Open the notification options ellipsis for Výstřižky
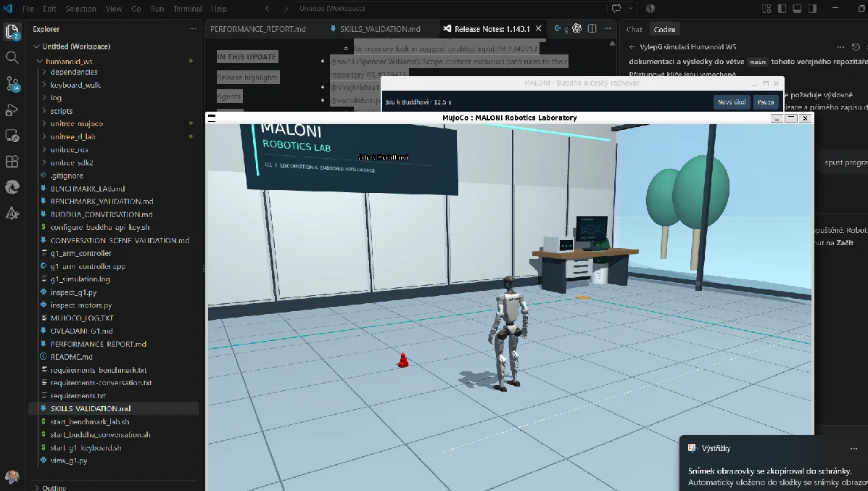 click(853, 448)
